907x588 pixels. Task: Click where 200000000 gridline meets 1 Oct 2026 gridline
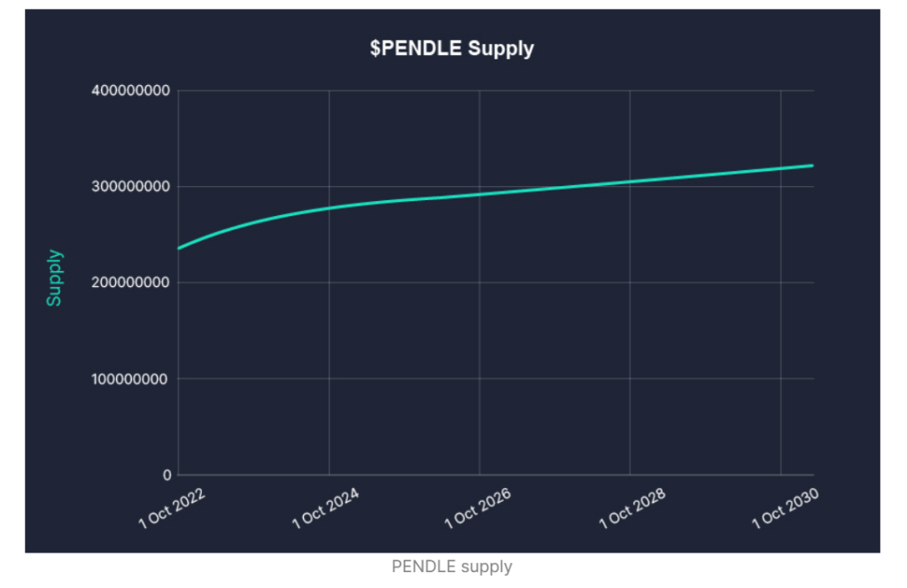tap(479, 282)
